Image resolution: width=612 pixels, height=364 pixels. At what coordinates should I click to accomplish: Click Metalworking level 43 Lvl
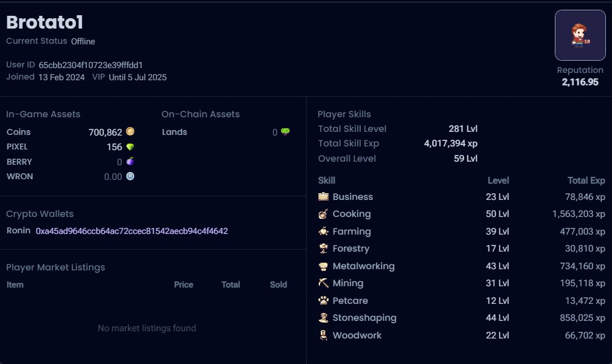pyautogui.click(x=497, y=266)
